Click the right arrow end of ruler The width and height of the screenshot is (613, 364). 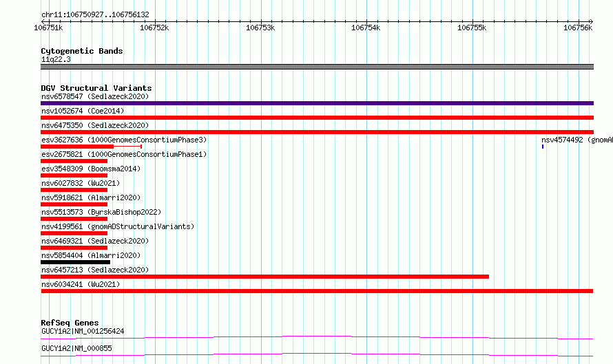coord(591,21)
